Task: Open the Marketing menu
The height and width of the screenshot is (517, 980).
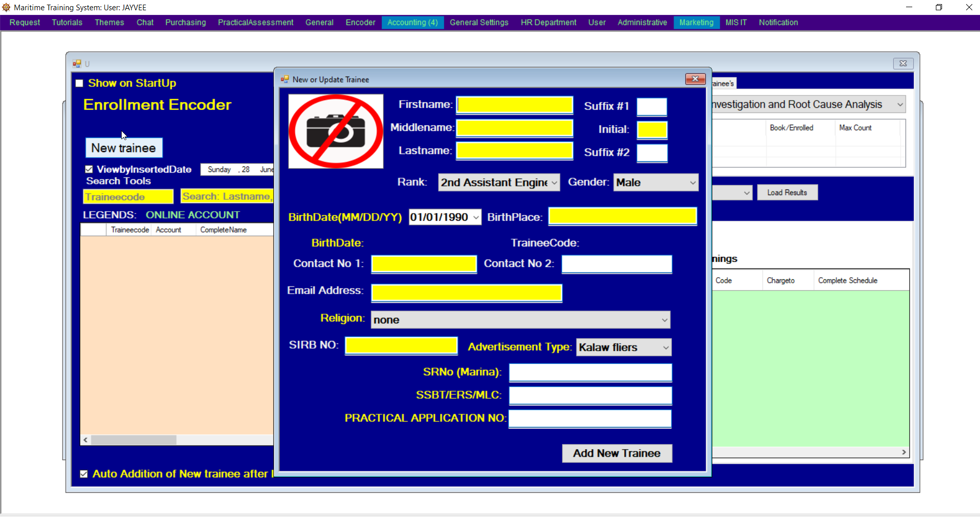Action: [696, 23]
